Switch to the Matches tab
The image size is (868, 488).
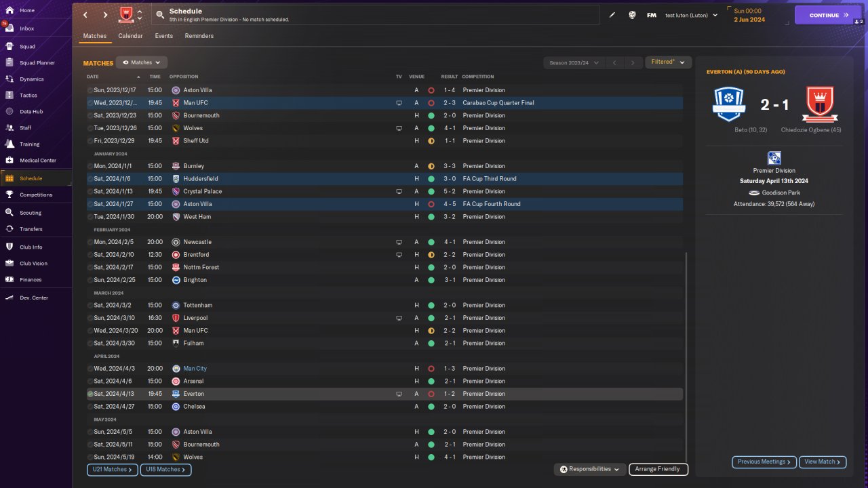(94, 36)
